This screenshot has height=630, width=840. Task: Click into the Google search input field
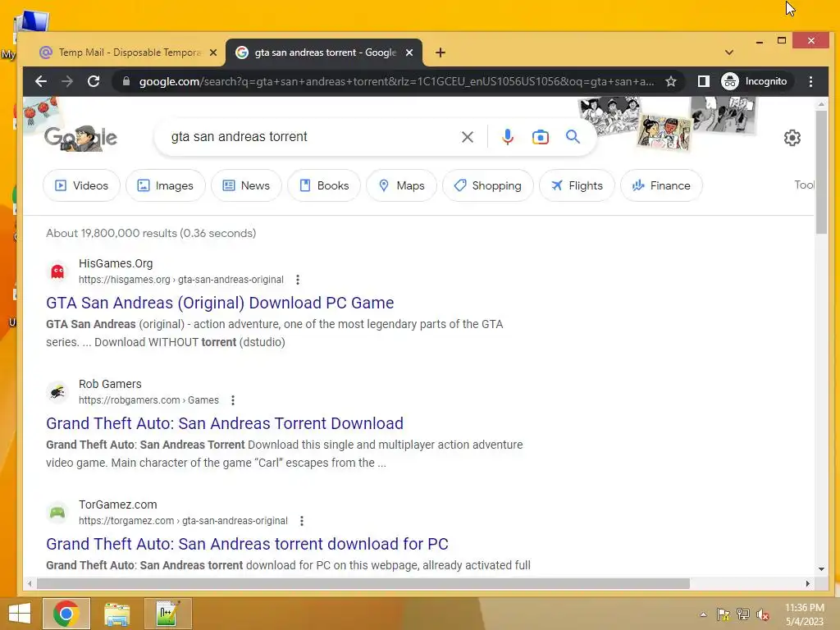(x=311, y=137)
